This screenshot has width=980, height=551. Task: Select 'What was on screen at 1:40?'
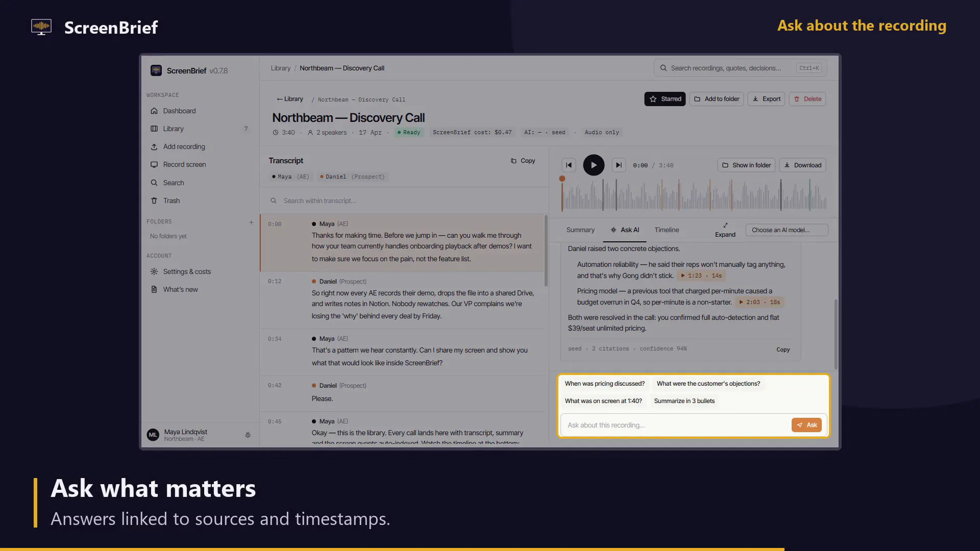coord(603,401)
